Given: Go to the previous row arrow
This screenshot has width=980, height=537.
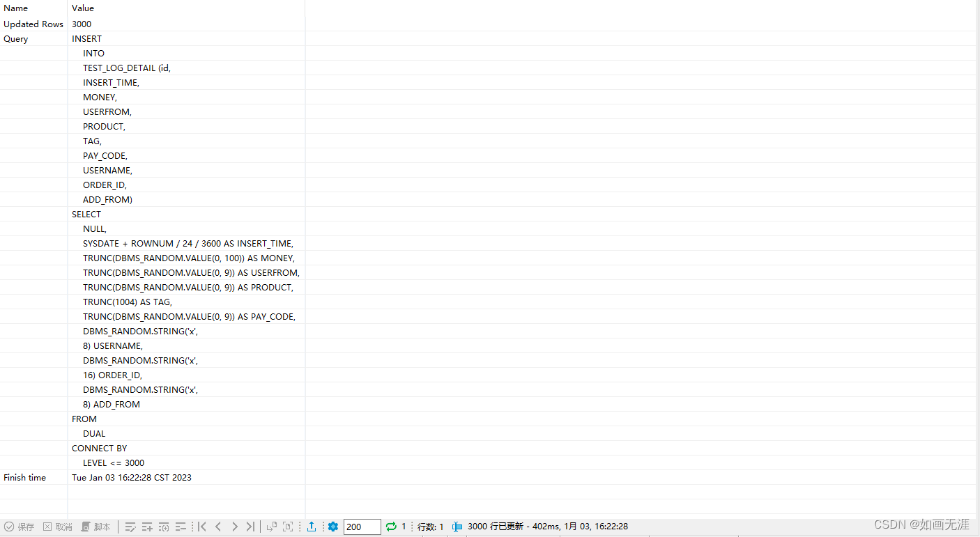Looking at the screenshot, I should [218, 527].
